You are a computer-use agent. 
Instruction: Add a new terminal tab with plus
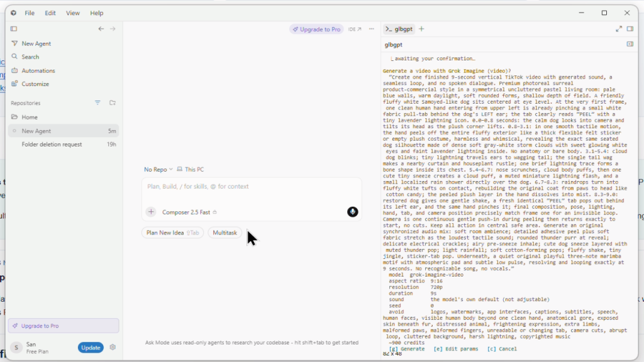click(421, 29)
